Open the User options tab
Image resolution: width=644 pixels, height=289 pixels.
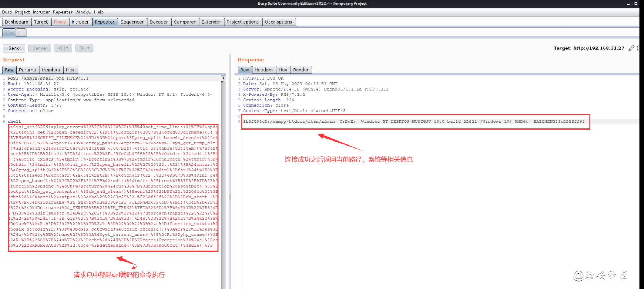click(279, 22)
